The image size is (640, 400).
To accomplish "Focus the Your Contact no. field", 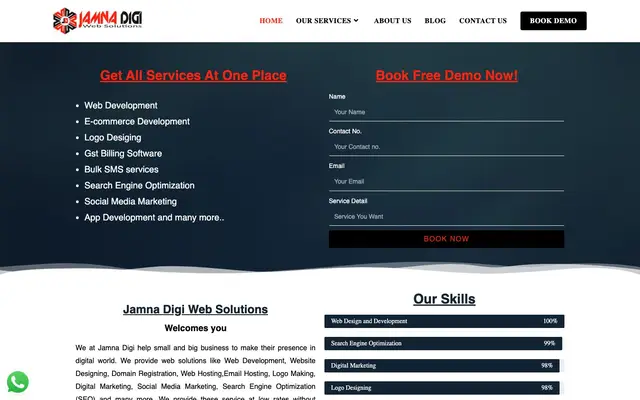I will (x=447, y=147).
